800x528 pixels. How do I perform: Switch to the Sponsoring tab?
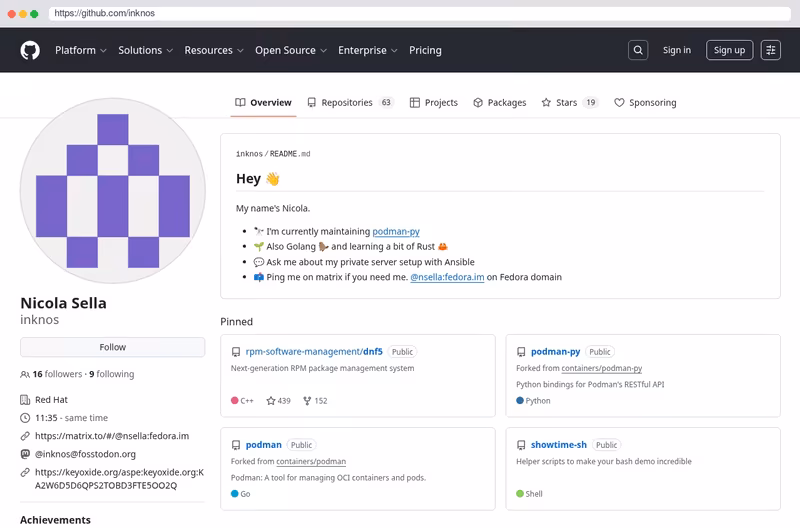click(x=645, y=103)
